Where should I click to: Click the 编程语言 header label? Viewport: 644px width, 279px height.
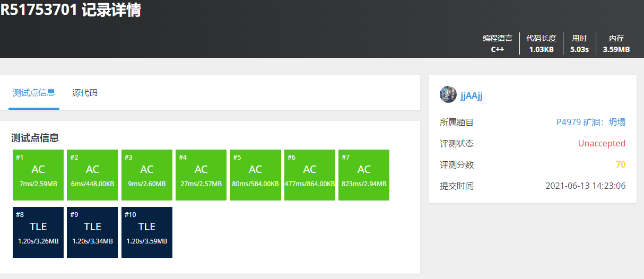(x=498, y=38)
